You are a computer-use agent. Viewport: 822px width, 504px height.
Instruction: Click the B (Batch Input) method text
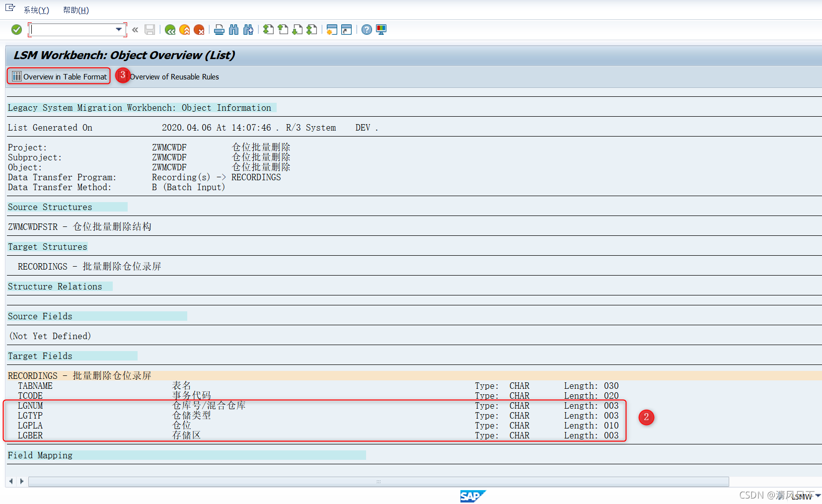pyautogui.click(x=189, y=187)
